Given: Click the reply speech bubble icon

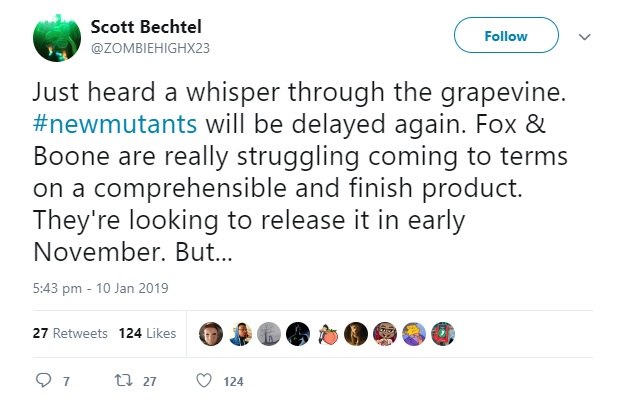Looking at the screenshot, I should (x=44, y=380).
